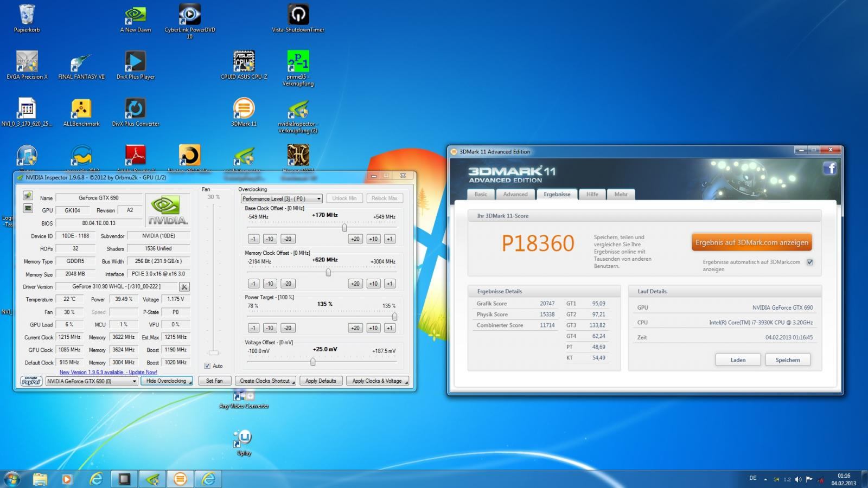The height and width of the screenshot is (488, 868).
Task: Switch to 3DMark 11 taskbar button
Action: 180,479
